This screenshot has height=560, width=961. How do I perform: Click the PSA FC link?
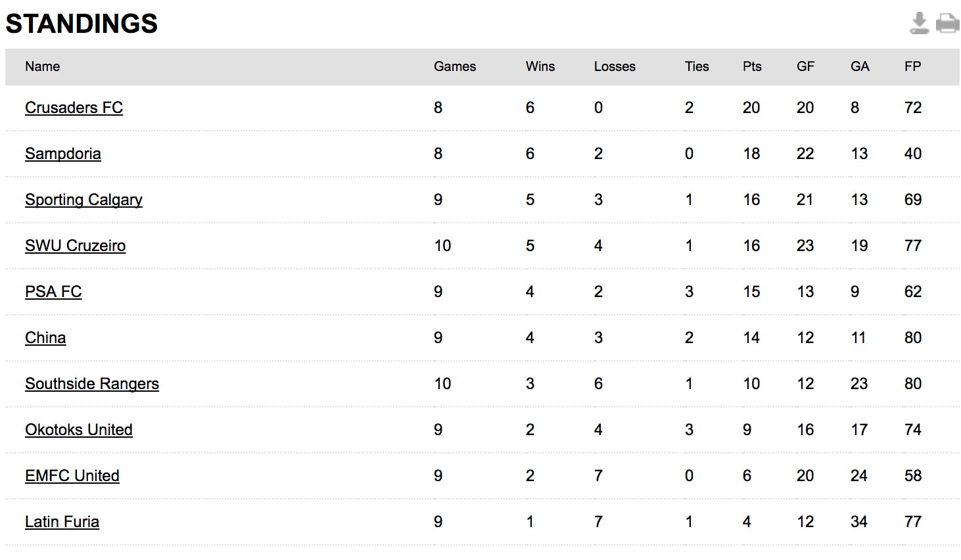pos(53,292)
